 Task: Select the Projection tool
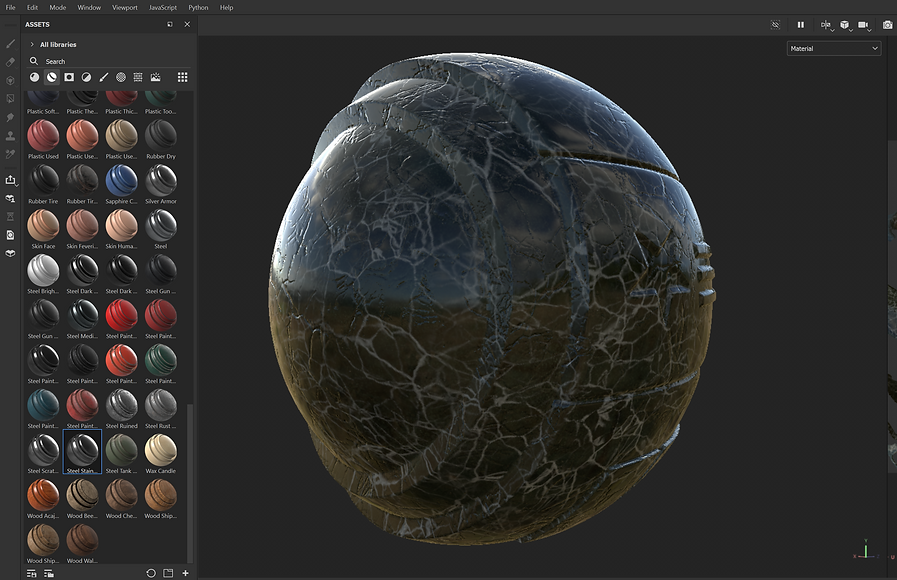tap(10, 81)
